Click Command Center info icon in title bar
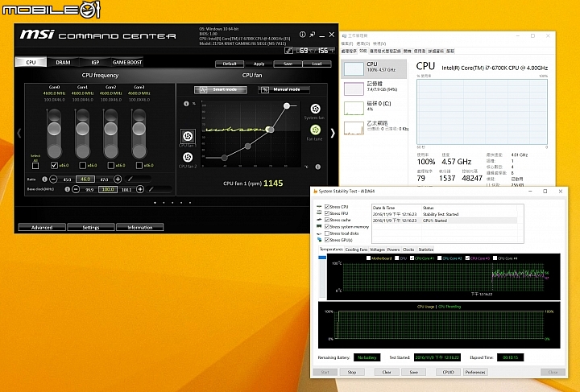Image resolution: width=580 pixels, height=392 pixels. coord(303,35)
